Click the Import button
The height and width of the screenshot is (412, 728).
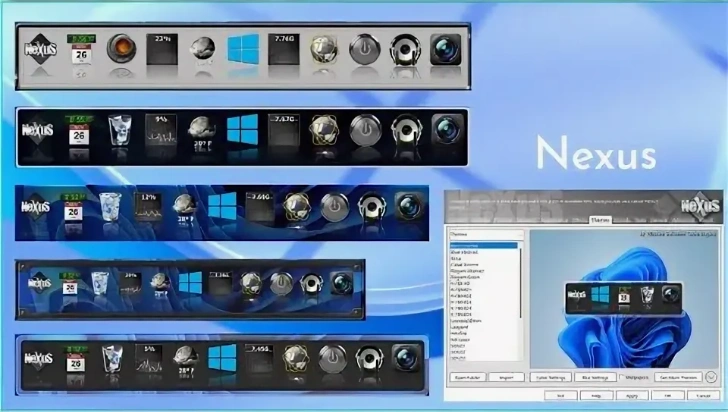[506, 377]
